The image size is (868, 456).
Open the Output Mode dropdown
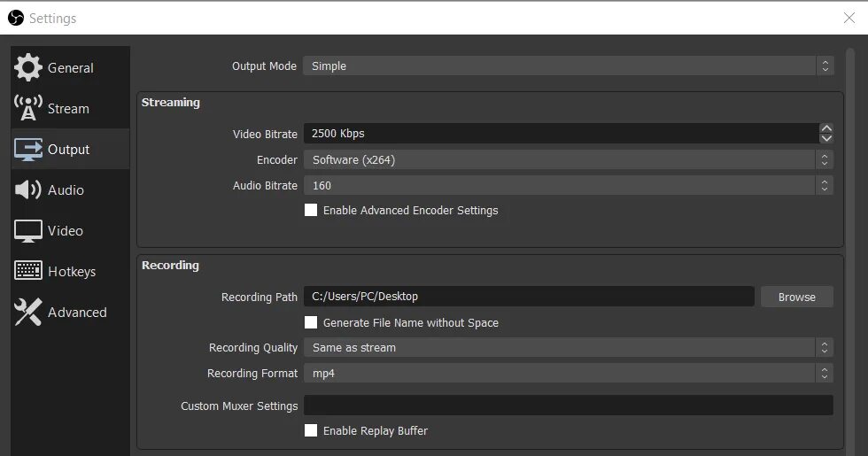569,66
